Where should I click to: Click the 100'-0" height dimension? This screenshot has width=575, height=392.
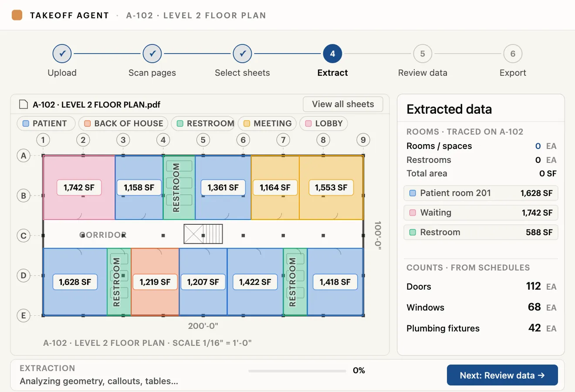(378, 235)
